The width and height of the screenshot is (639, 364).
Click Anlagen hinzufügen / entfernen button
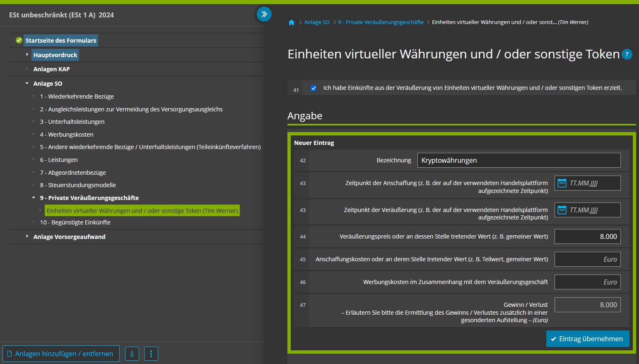[x=61, y=354]
